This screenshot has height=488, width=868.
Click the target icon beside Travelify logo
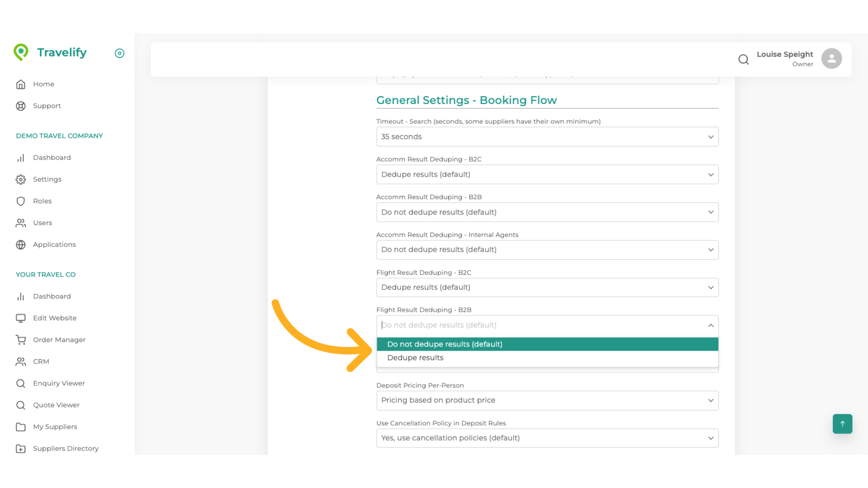[119, 53]
